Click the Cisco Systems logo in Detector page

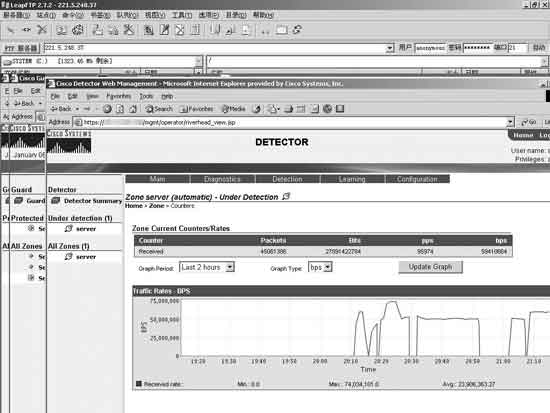69,142
